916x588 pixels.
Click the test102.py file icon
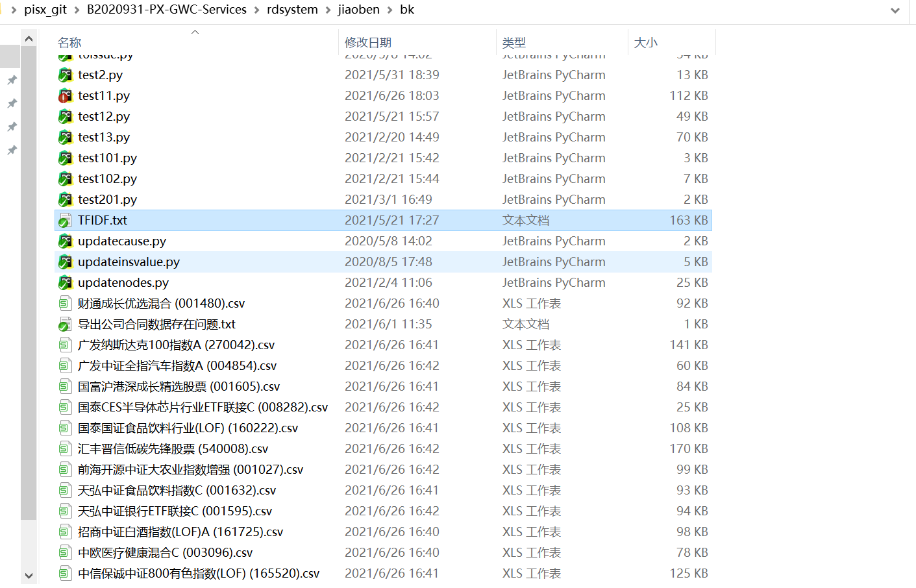65,178
